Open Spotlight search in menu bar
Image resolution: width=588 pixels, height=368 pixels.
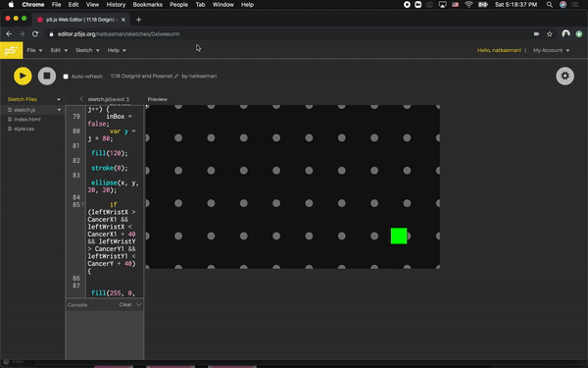click(550, 5)
